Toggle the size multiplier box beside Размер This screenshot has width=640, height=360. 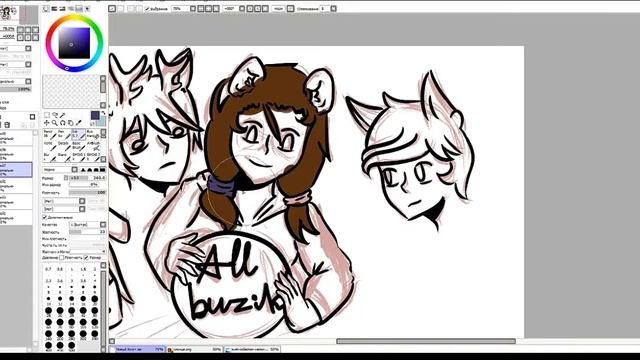[x=66, y=178]
